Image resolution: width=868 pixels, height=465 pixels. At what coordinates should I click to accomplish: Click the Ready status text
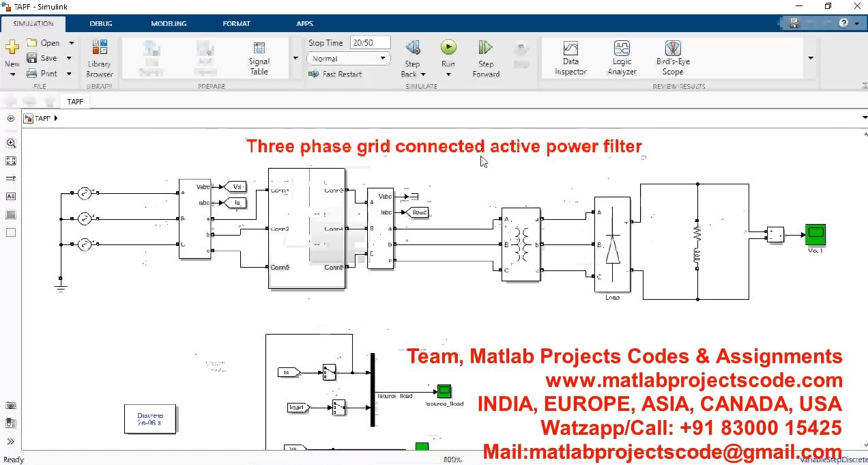14,460
